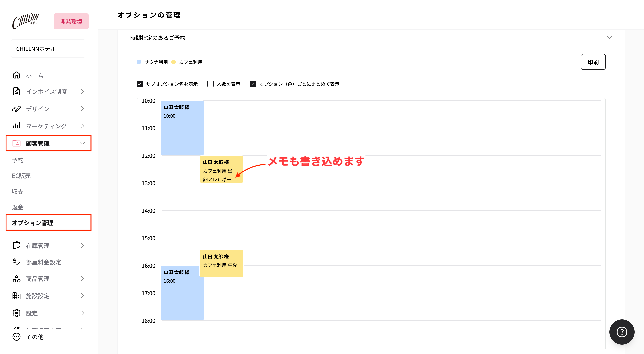This screenshot has width=644, height=354.
Task: Expand the インボイス制度 chevron
Action: tap(82, 91)
